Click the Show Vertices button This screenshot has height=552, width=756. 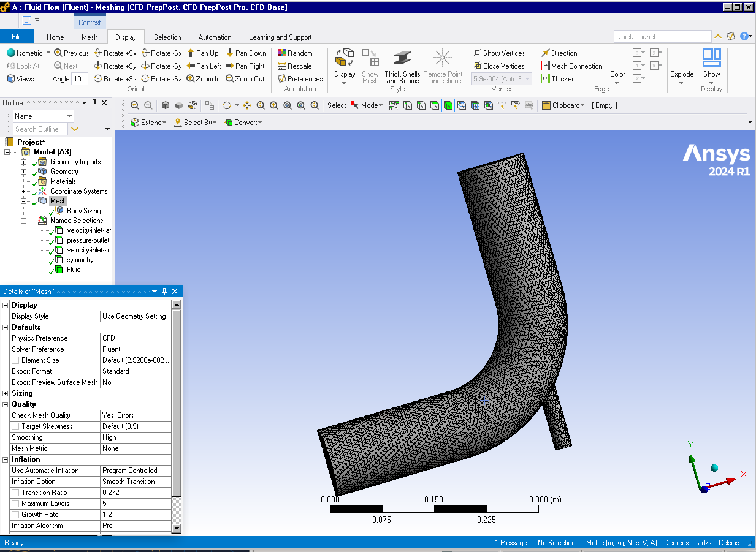498,53
